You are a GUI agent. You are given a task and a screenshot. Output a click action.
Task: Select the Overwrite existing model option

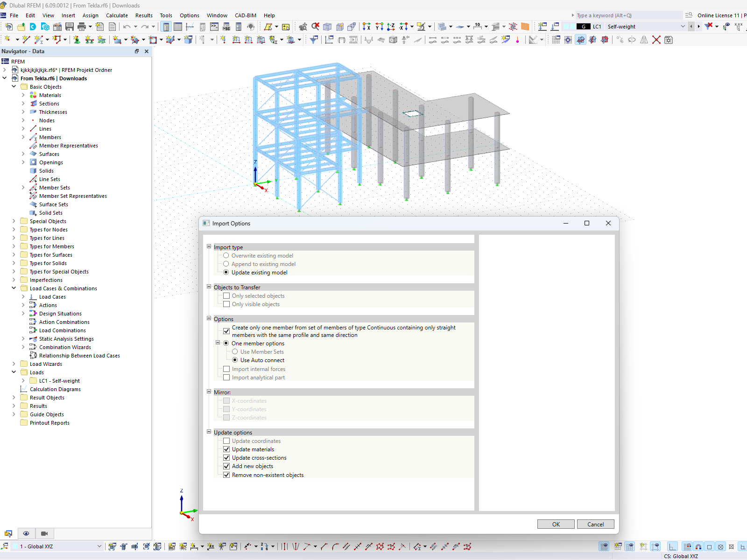[x=226, y=255]
